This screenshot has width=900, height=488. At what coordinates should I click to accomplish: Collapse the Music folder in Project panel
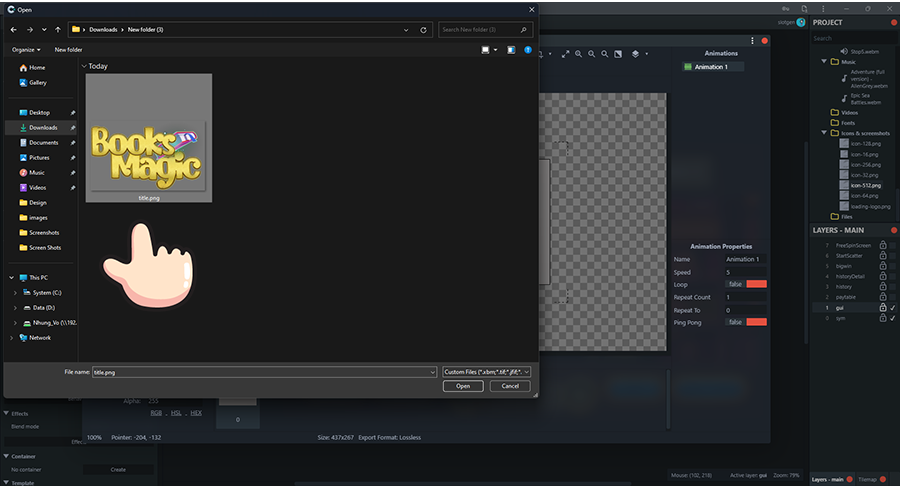tap(824, 61)
